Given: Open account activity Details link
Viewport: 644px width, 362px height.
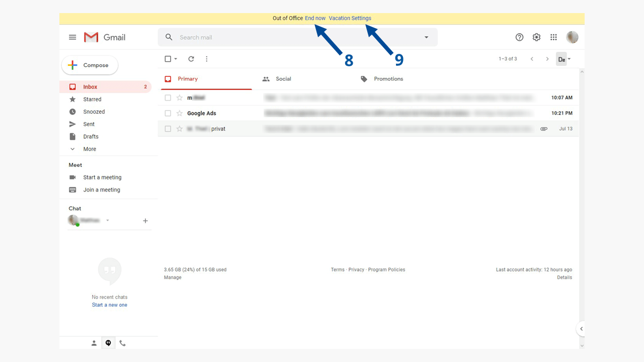Looking at the screenshot, I should pos(565,278).
